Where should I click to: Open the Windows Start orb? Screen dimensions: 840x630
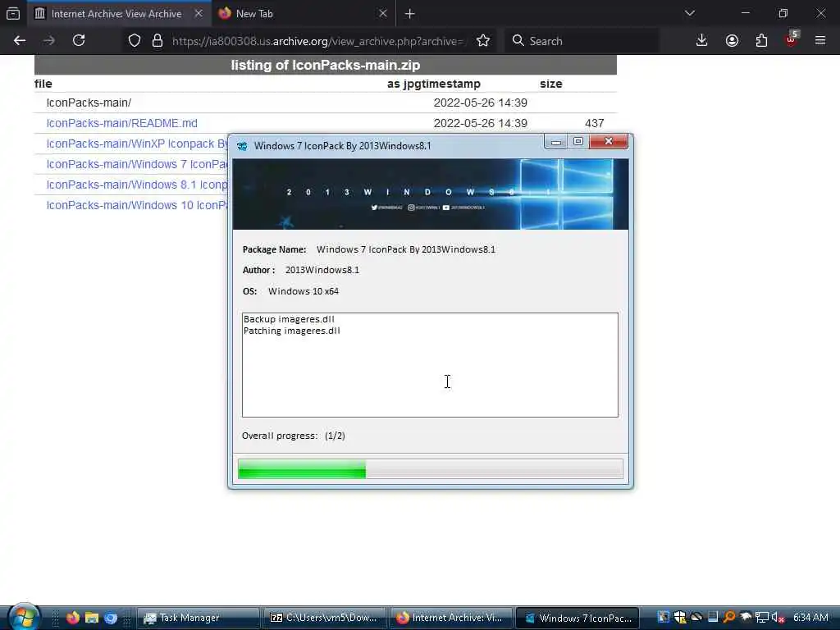pos(23,617)
